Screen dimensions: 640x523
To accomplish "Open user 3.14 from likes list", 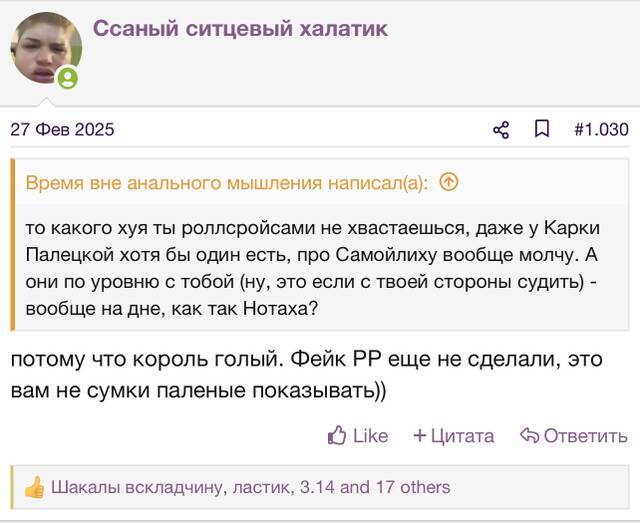I will click(317, 487).
